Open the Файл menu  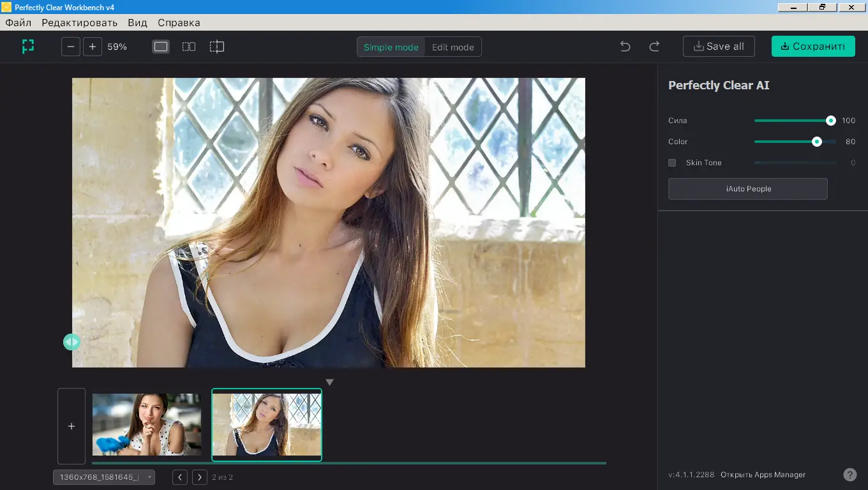click(19, 23)
